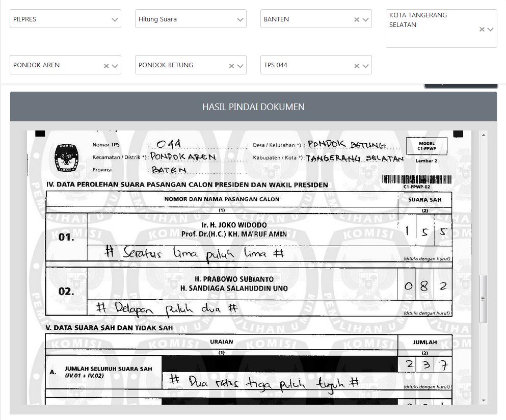Click the HASIL PINDAI DOKUMEN header
This screenshot has height=420, width=506.
coord(253,107)
